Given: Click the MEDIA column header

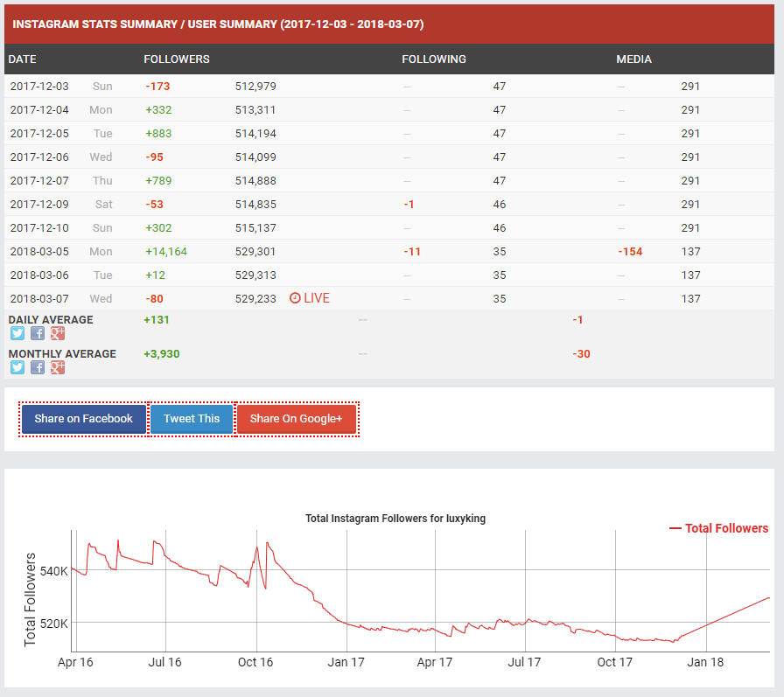Looking at the screenshot, I should click(633, 59).
